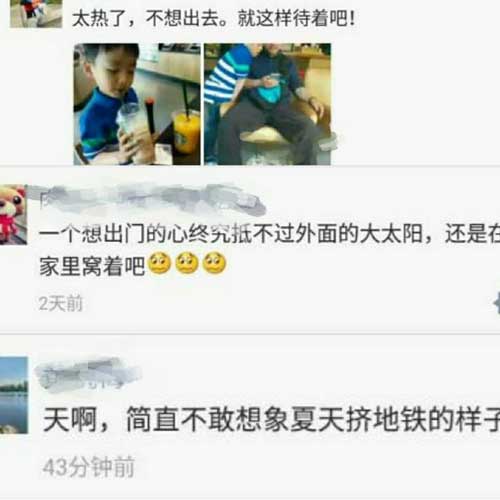Tap the 43分钟前 timestamp
500x500 pixels.
(x=89, y=467)
